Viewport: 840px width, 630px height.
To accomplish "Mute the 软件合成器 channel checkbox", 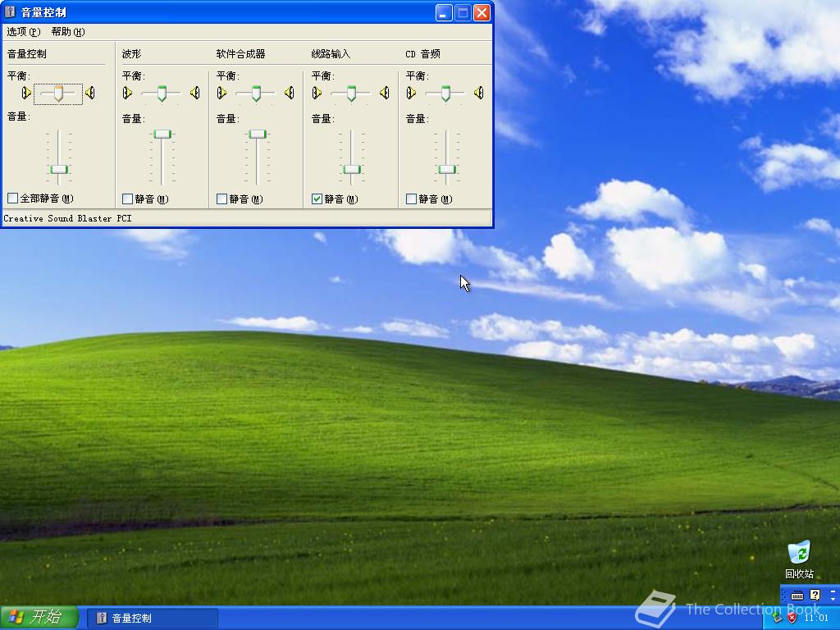I will click(221, 199).
